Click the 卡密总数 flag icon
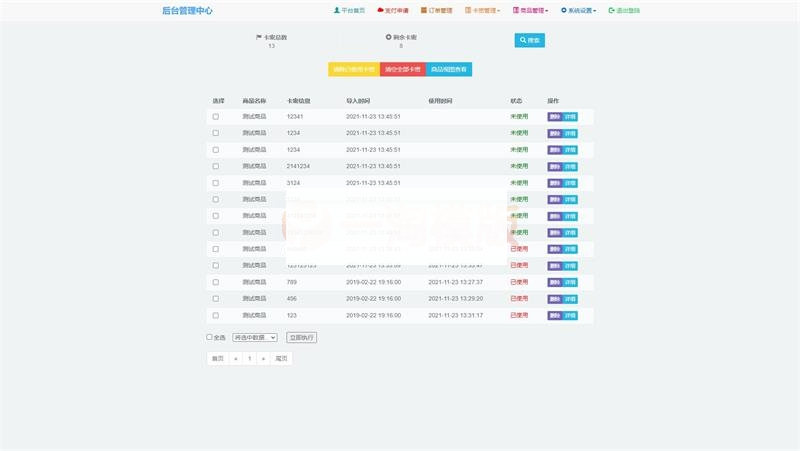 tap(260, 37)
